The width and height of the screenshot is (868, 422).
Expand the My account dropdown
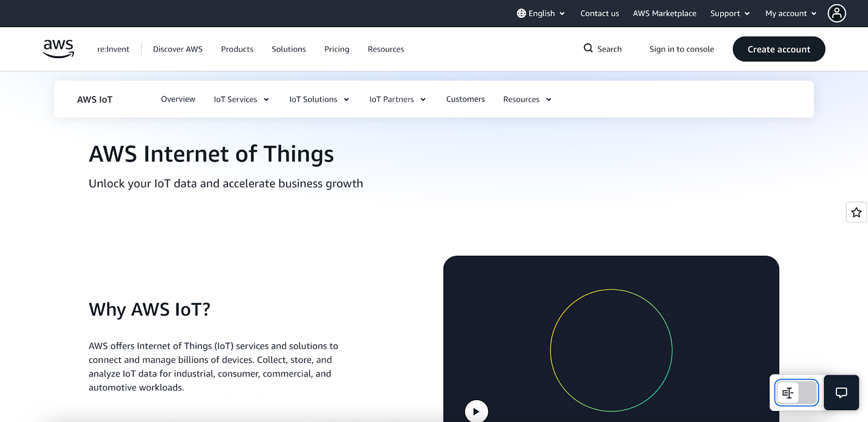(791, 13)
